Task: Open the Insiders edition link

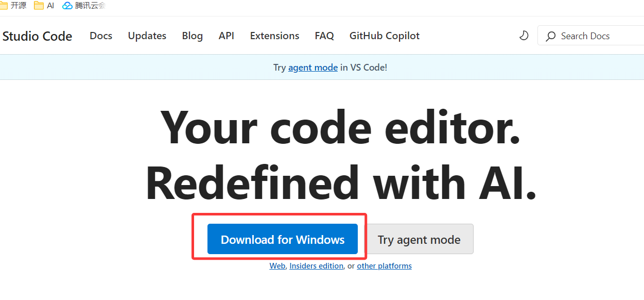Action: click(x=316, y=266)
